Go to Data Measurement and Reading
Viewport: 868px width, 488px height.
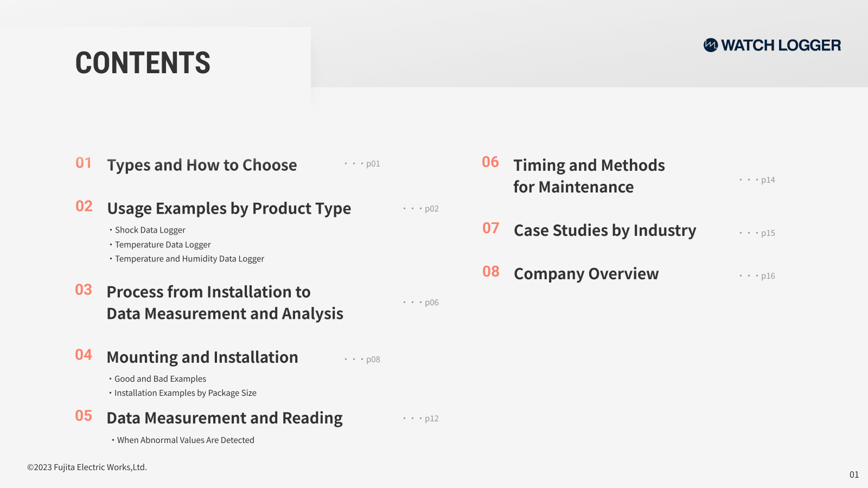pyautogui.click(x=225, y=418)
